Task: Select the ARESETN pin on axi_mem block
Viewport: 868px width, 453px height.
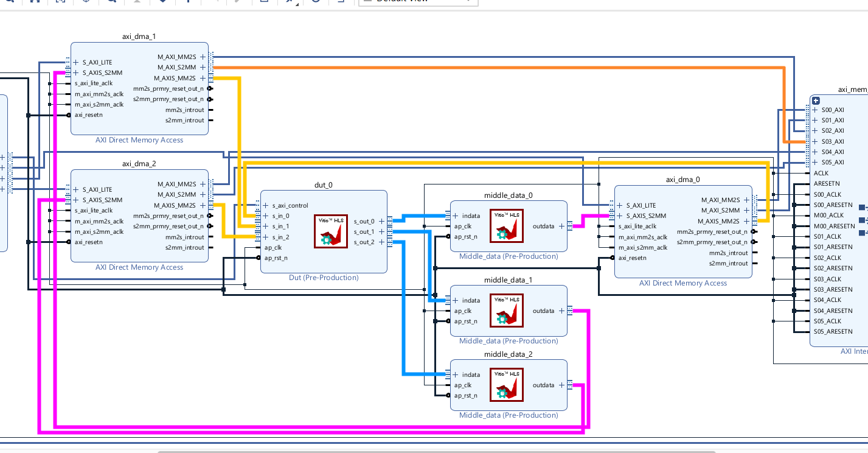Action: (x=827, y=183)
